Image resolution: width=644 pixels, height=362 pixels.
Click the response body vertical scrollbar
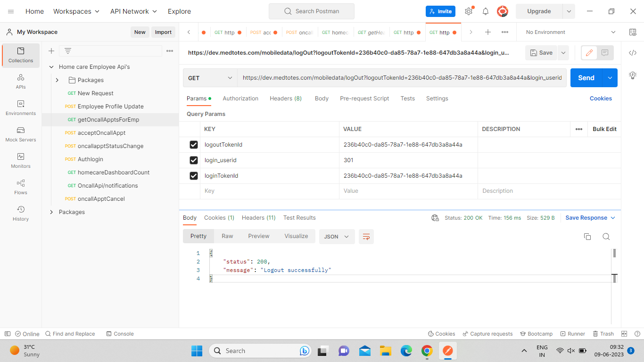click(614, 253)
